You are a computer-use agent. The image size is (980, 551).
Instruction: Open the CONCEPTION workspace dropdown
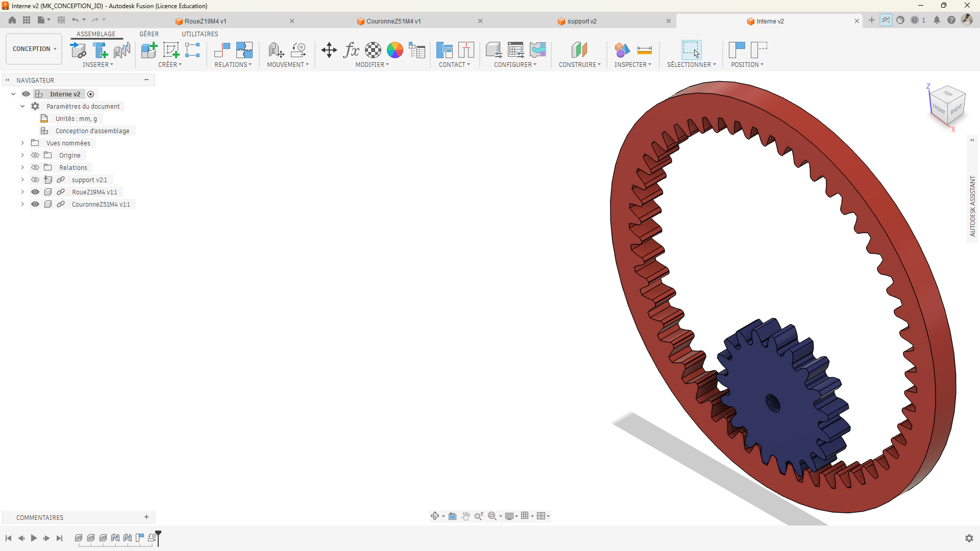[34, 49]
